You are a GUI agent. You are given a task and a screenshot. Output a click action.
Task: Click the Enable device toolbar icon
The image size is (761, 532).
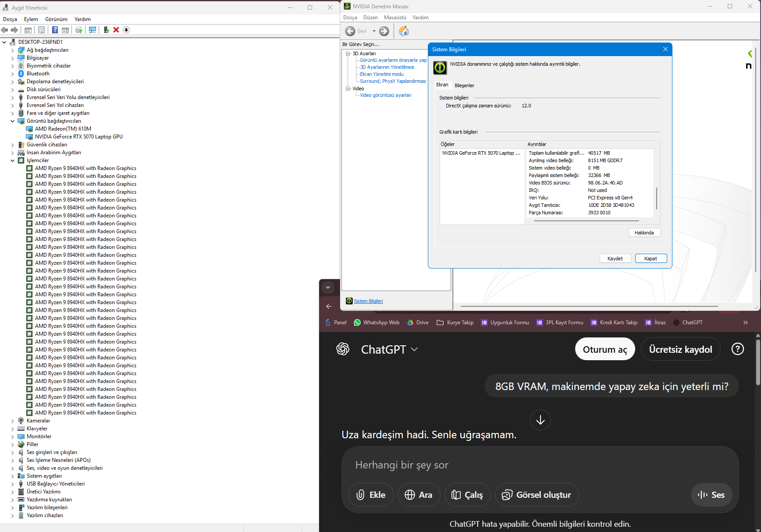(106, 30)
